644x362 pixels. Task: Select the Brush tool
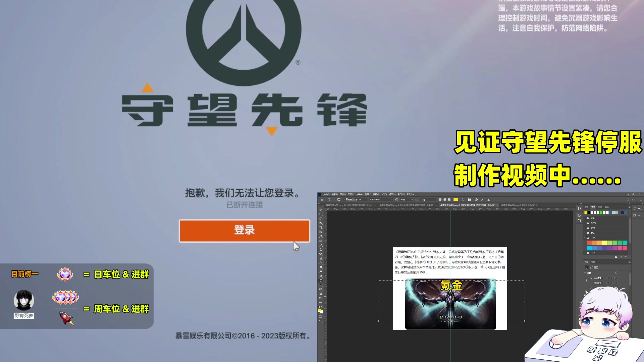point(321,245)
